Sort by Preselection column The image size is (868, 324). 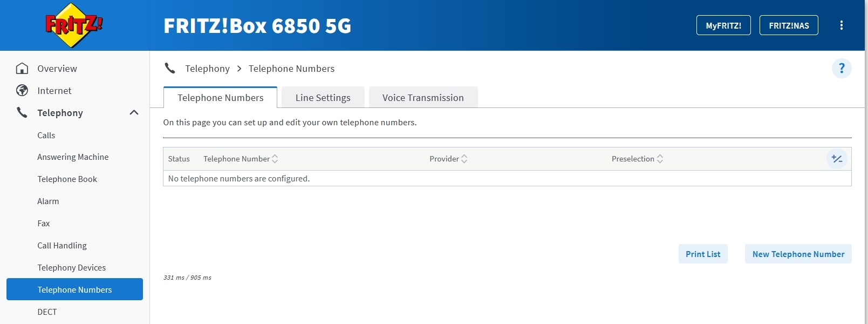tap(637, 159)
